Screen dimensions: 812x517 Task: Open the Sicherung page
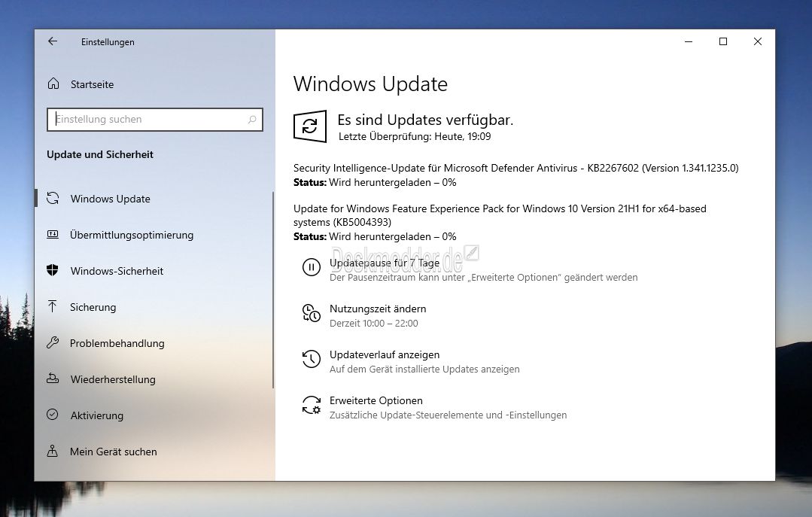point(93,307)
